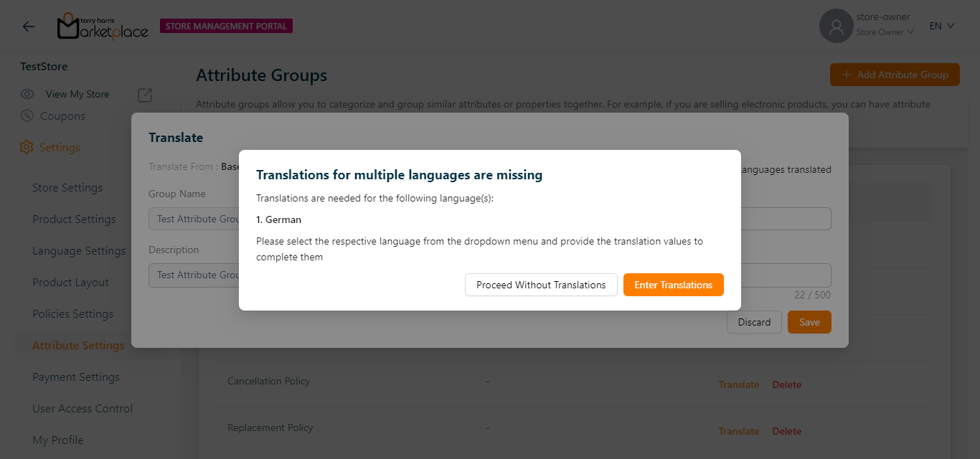Click the back arrow icon
This screenshot has height=459, width=980.
pyautogui.click(x=29, y=27)
